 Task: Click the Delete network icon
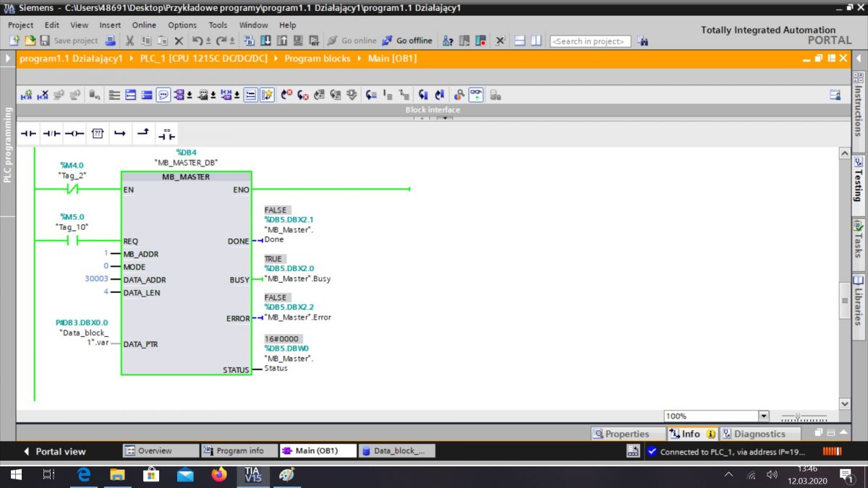coord(43,95)
